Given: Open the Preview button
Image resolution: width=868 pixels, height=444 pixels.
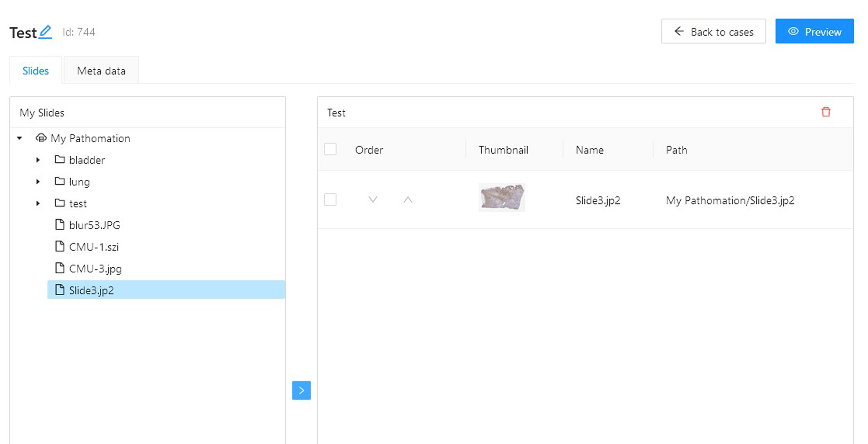Looking at the screenshot, I should pos(814,31).
